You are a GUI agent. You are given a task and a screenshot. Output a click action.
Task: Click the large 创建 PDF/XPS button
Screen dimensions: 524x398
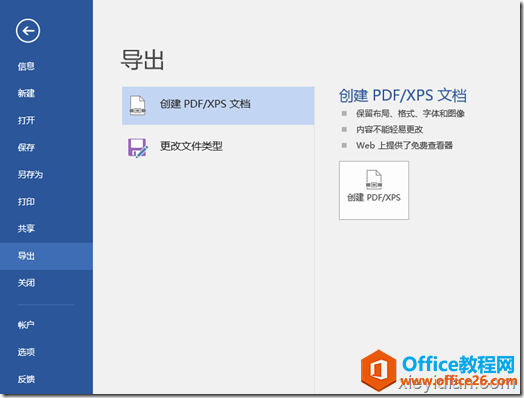pyautogui.click(x=374, y=190)
